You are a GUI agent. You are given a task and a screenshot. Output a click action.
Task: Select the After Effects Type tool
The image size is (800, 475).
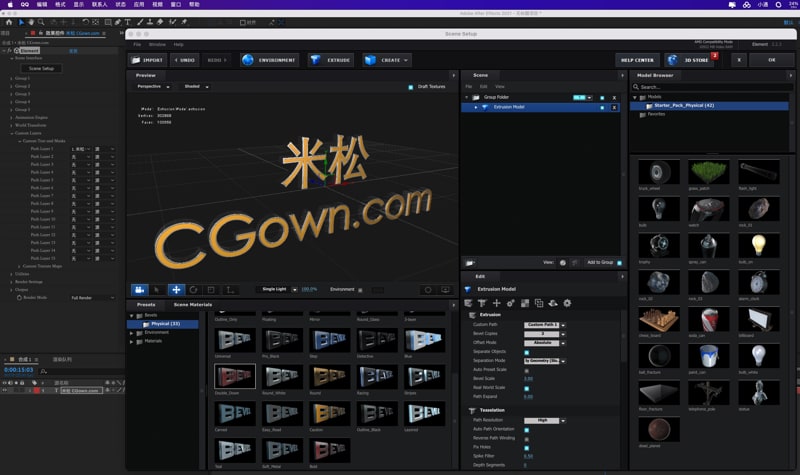tap(128, 22)
